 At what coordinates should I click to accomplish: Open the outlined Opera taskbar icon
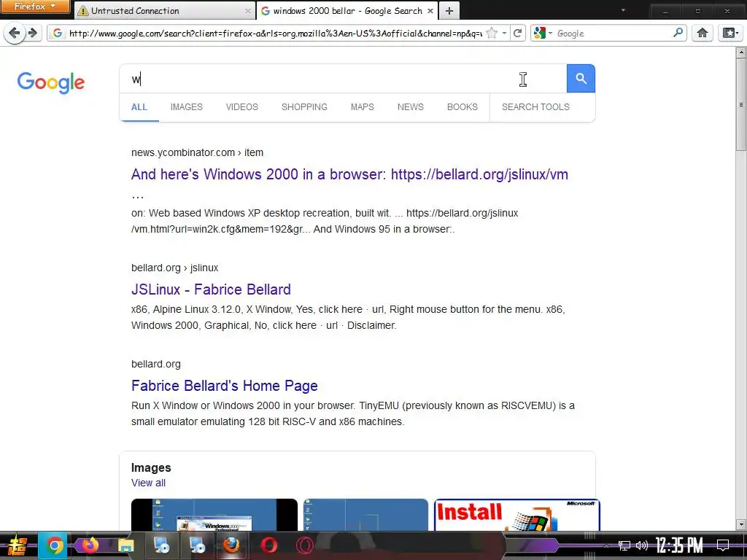click(x=304, y=545)
